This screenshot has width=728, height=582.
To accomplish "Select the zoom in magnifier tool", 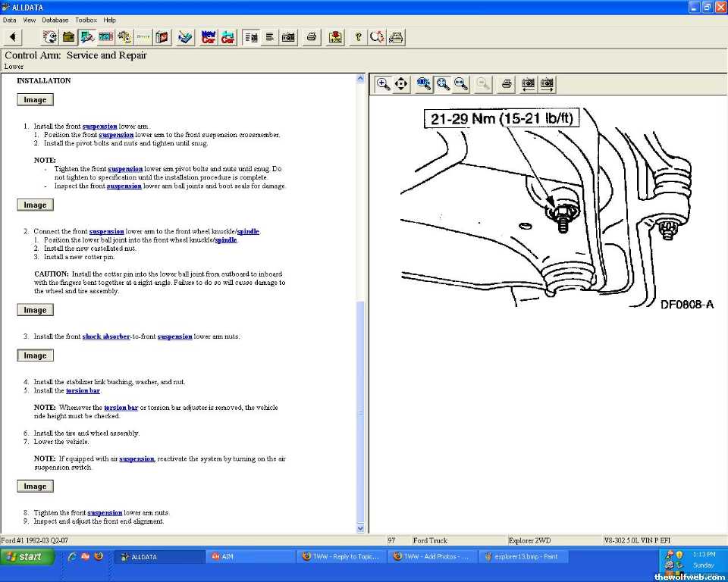I will point(384,84).
